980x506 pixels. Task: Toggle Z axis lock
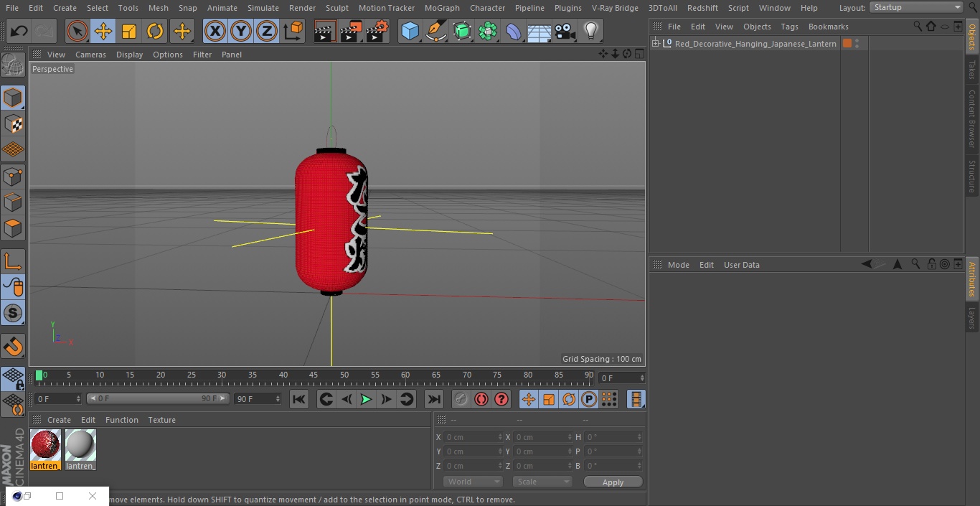[267, 32]
